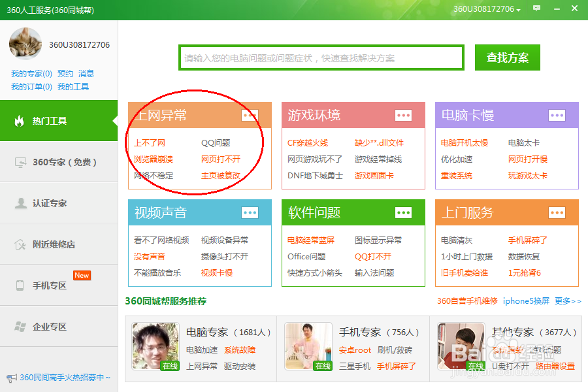Screen dimensions: 588x392
Task: Open the 手机屏碎了 link in 上门服务 card
Action: [x=528, y=240]
